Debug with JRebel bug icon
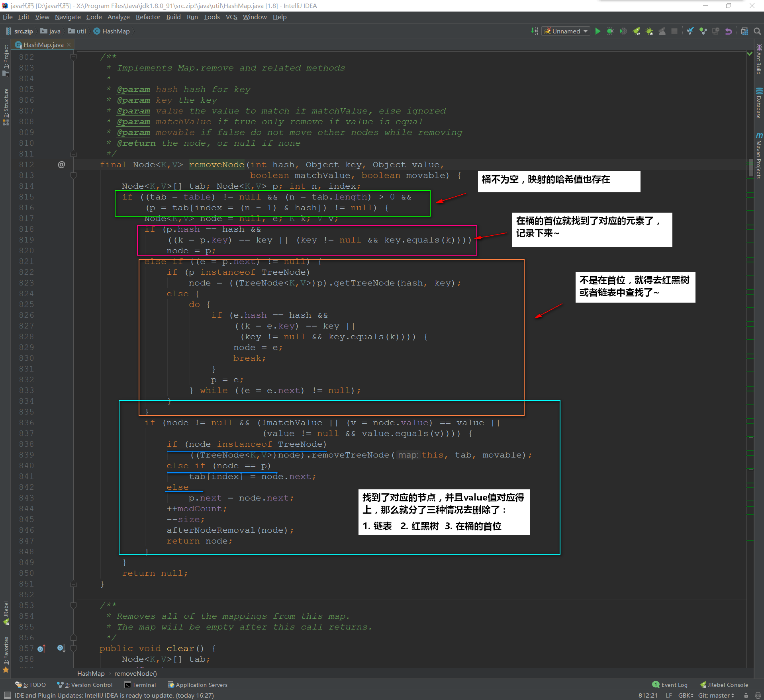The height and width of the screenshot is (700, 764). tap(649, 31)
